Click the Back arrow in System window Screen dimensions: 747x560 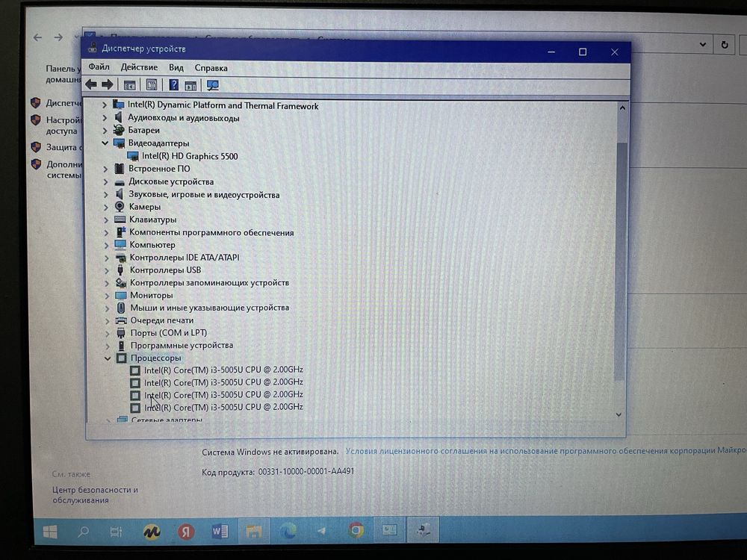coord(37,37)
